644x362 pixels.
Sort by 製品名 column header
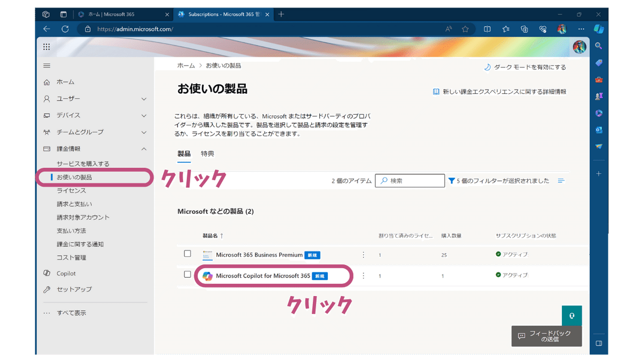[x=213, y=235]
